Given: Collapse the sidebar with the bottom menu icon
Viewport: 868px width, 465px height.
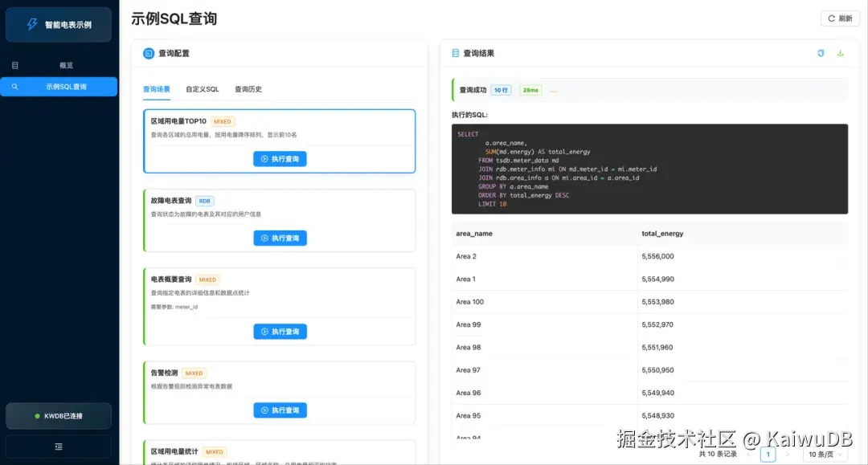Looking at the screenshot, I should point(59,447).
